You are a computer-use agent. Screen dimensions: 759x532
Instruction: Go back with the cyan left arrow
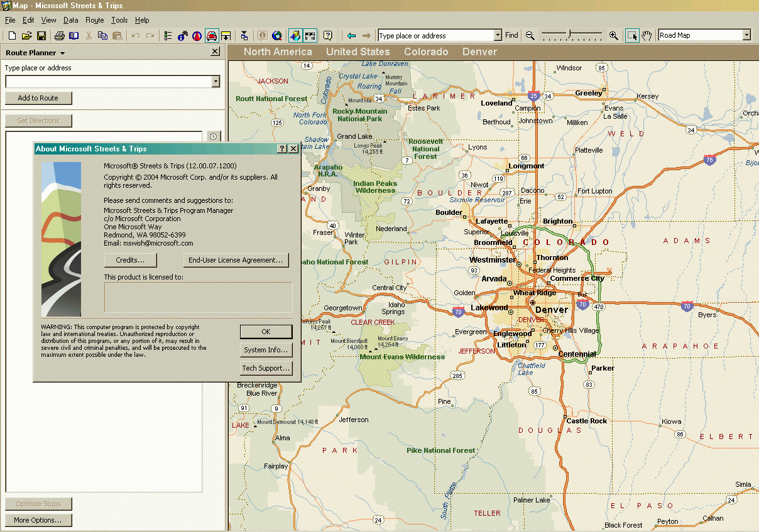click(351, 36)
